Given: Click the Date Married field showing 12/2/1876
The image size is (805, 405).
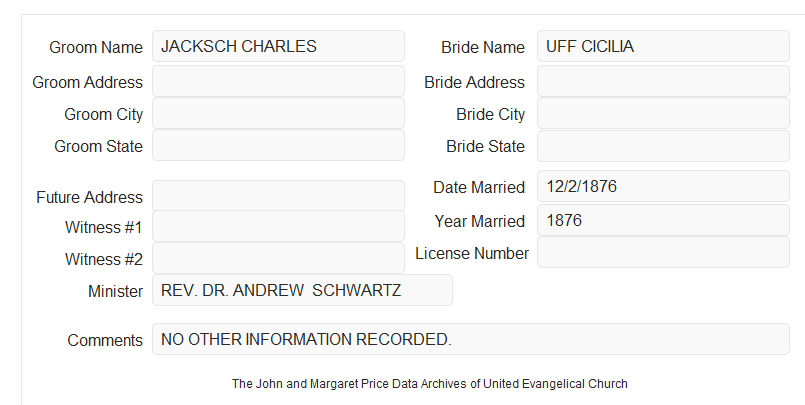Looking at the screenshot, I should [663, 186].
